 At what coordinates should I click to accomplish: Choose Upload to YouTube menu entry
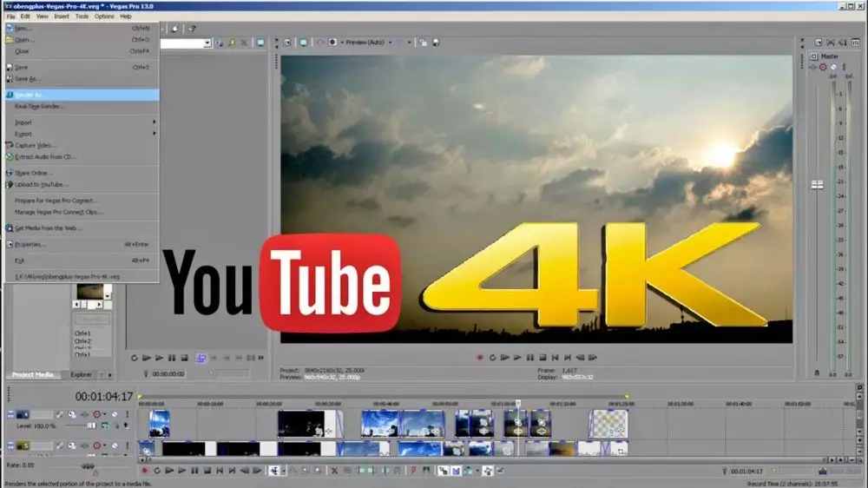(x=82, y=184)
